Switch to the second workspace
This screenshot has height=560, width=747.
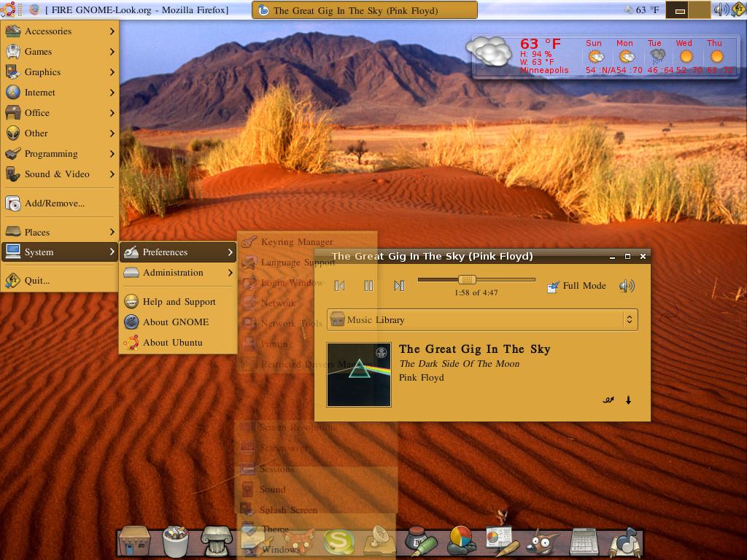tap(698, 10)
